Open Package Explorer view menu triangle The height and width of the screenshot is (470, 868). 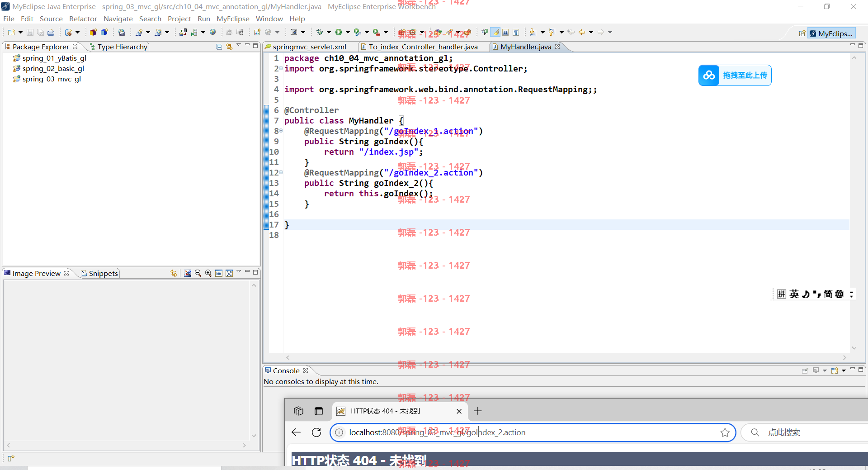pos(239,45)
